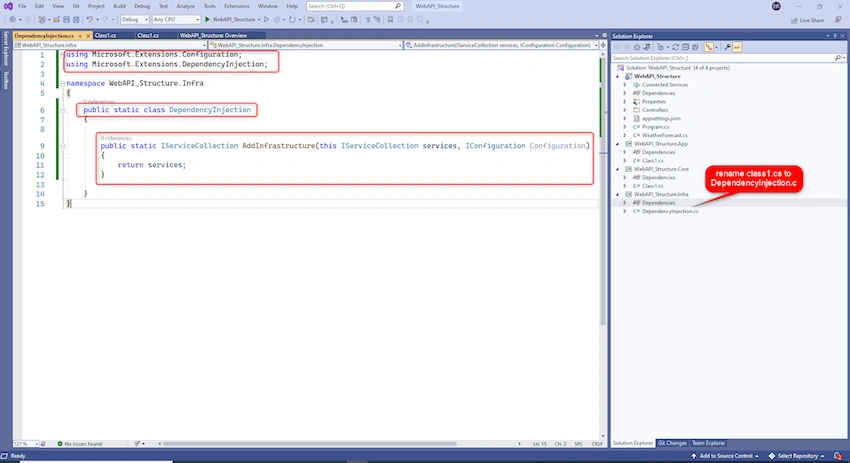The height and width of the screenshot is (463, 850).
Task: Click the Save All toolbar icon
Action: click(x=76, y=20)
